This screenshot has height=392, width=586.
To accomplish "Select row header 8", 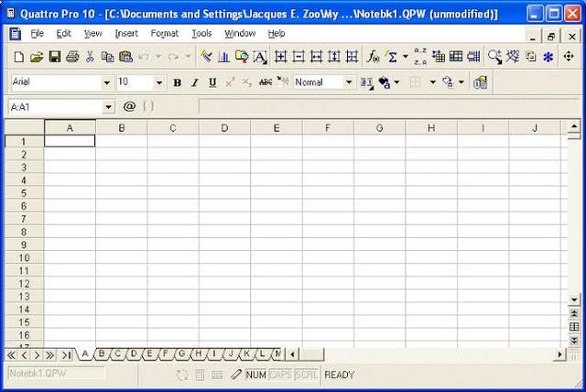I will pos(24,232).
